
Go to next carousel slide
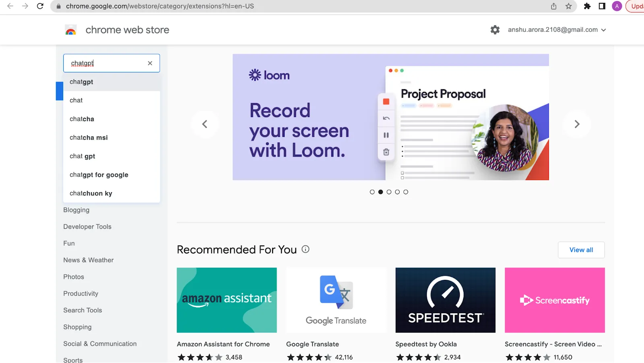pos(577,124)
